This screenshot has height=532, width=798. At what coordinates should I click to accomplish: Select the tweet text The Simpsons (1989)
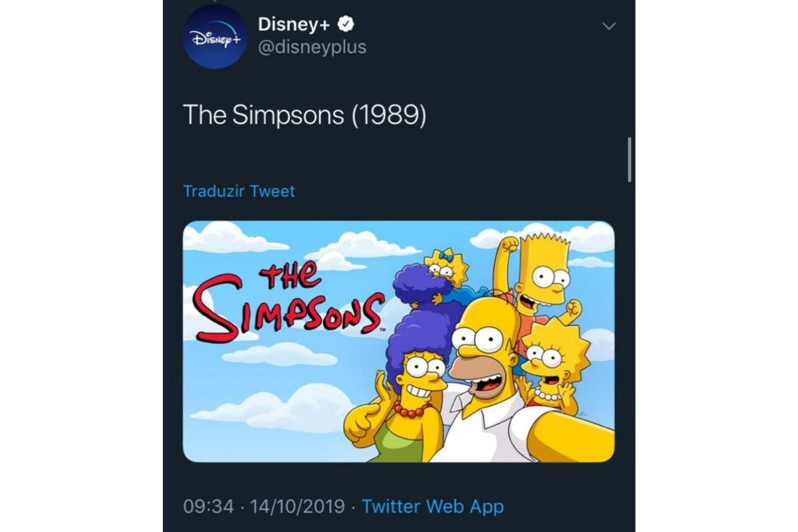tap(304, 115)
